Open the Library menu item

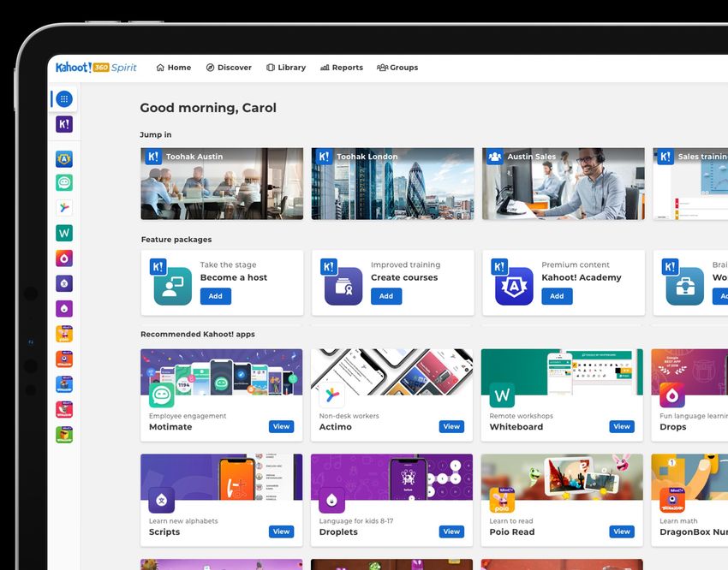tap(286, 68)
